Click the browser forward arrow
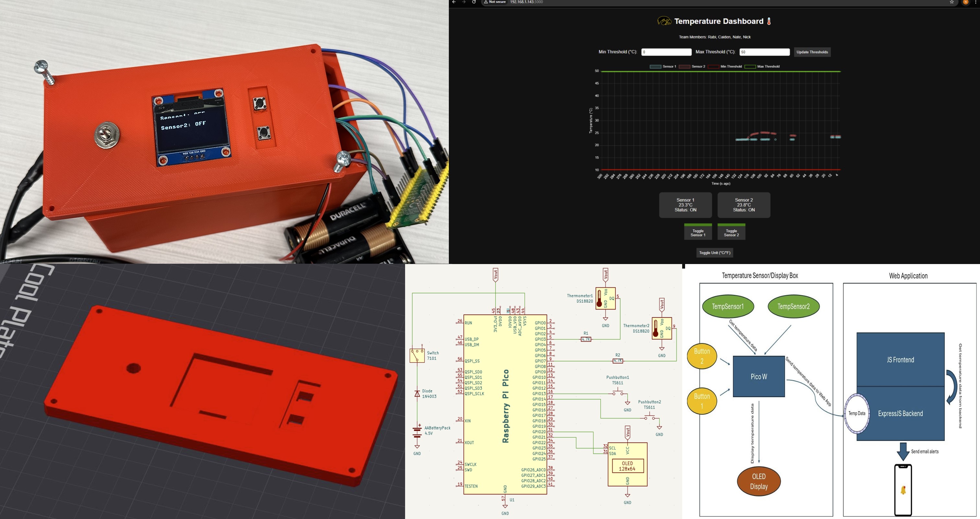 point(463,2)
